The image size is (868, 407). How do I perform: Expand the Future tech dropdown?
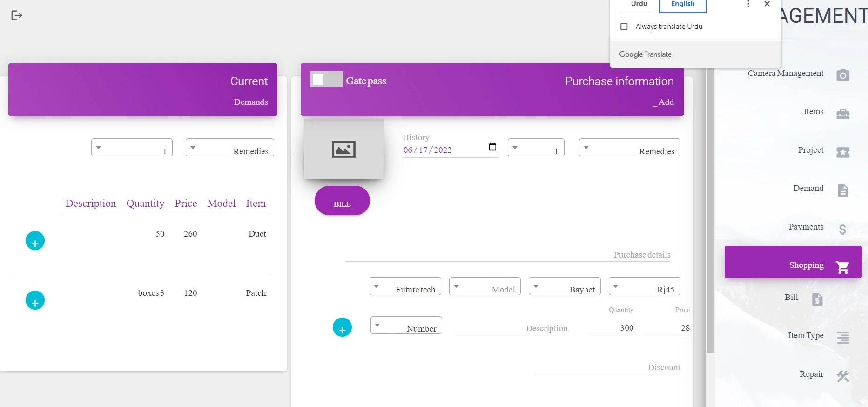pyautogui.click(x=405, y=286)
